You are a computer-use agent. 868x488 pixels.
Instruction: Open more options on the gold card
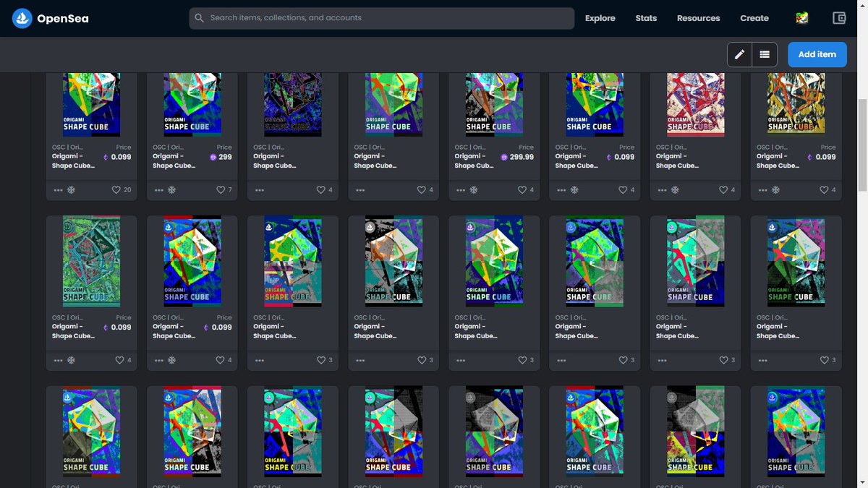763,190
